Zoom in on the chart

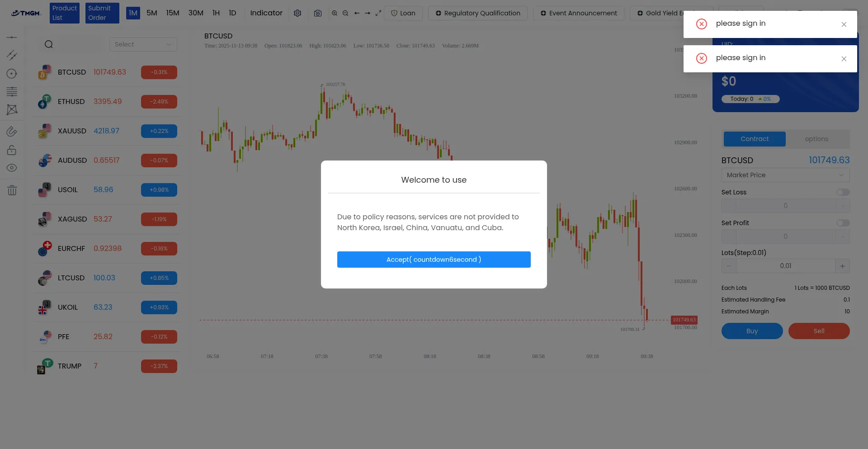click(x=335, y=13)
